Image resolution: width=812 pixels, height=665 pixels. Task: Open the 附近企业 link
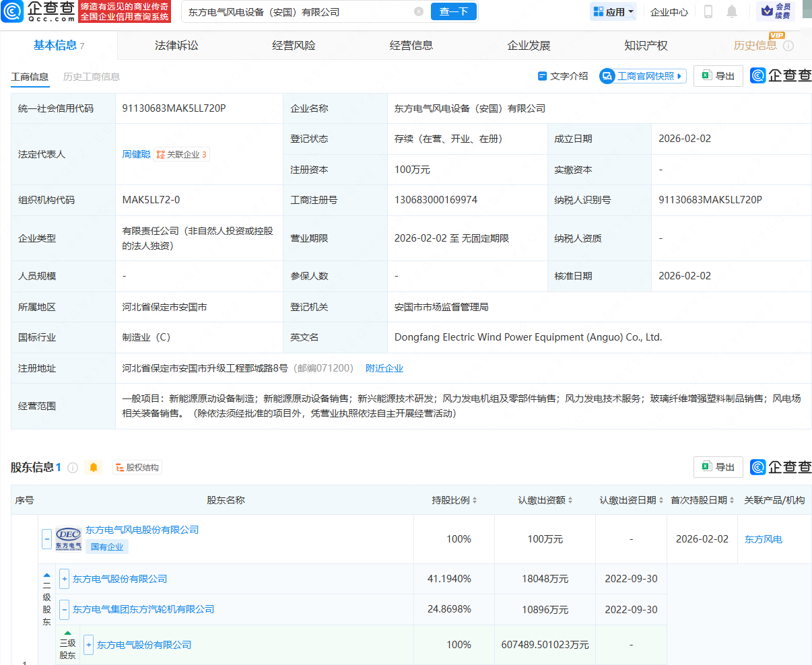coord(384,368)
